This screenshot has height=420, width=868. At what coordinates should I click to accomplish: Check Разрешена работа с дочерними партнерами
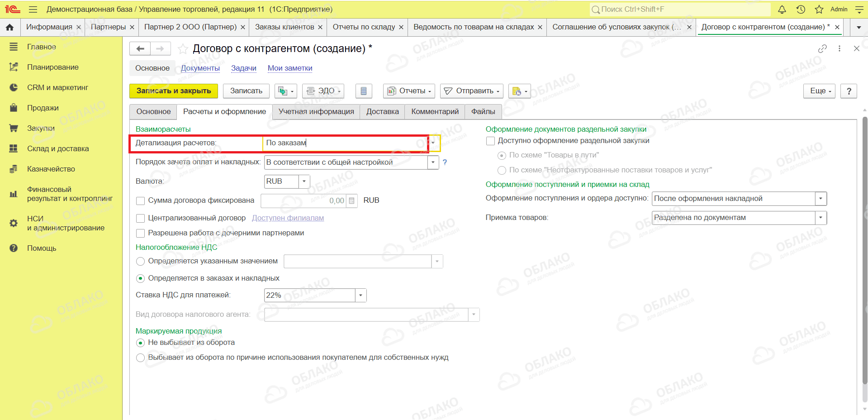tap(141, 233)
